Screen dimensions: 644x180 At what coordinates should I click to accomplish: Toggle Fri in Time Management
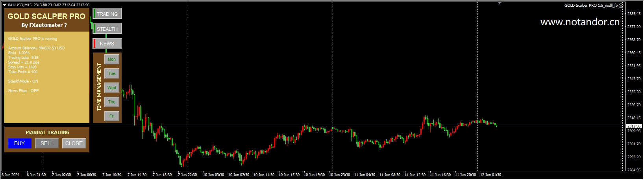tap(112, 116)
